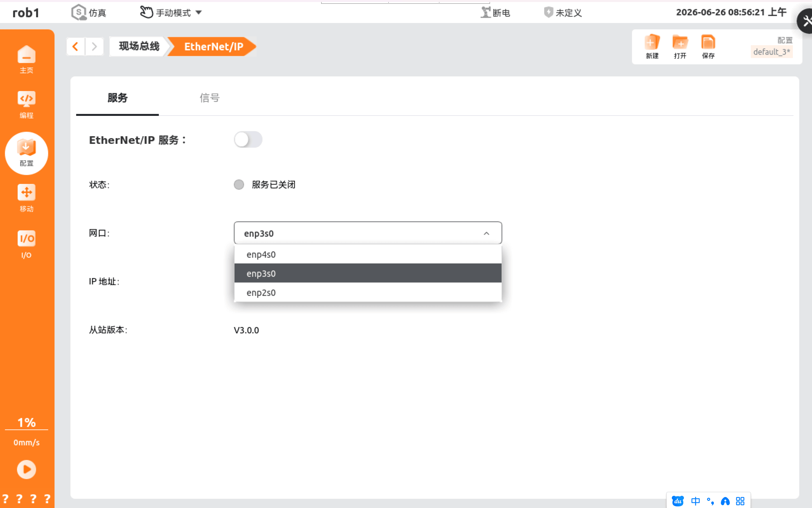Viewport: 812px width, 508px height.
Task: Select the 服务 tab
Action: tap(117, 98)
